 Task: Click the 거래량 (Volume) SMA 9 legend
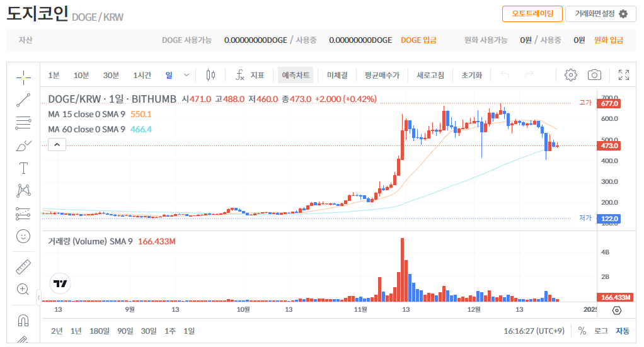click(90, 241)
